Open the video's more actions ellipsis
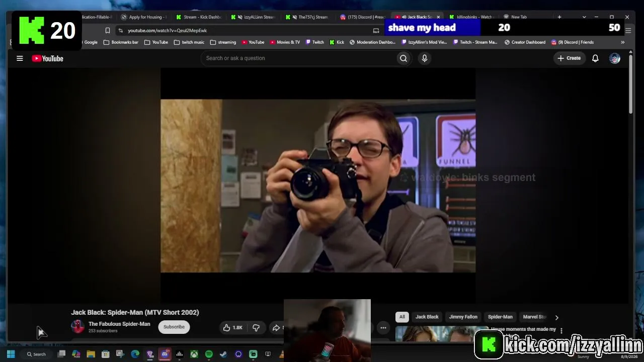Image resolution: width=644 pixels, height=362 pixels. point(383,328)
